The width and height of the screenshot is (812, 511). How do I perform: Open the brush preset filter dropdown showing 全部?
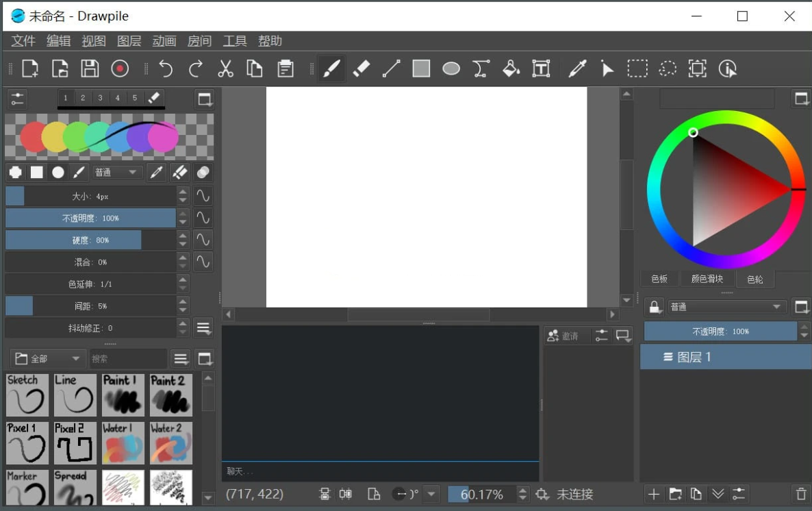pyautogui.click(x=47, y=358)
